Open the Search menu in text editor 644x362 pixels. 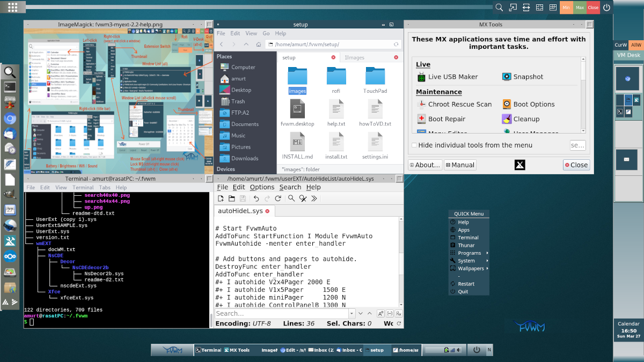pyautogui.click(x=290, y=187)
